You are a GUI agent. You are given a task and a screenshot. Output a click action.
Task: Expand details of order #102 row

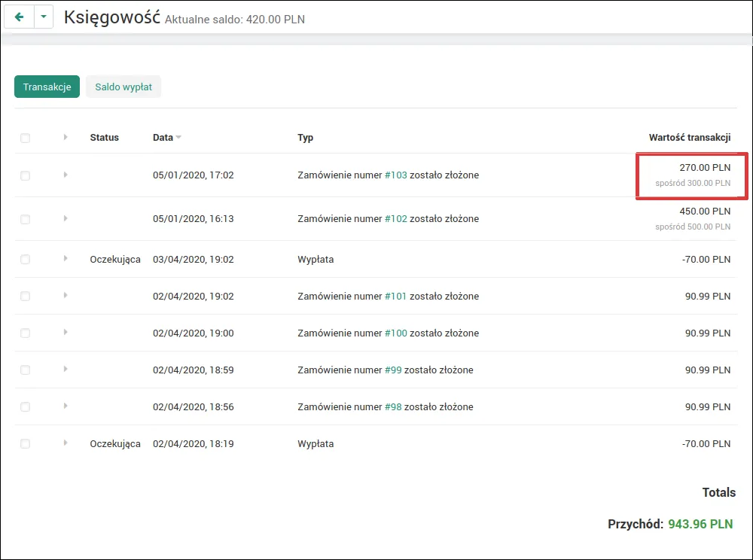(x=66, y=218)
